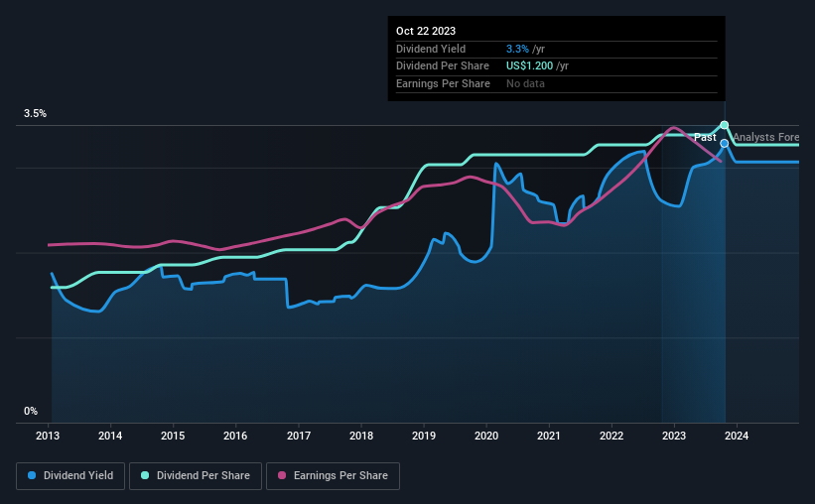Click the 2018 x-axis year label
Image resolution: width=815 pixels, height=504 pixels.
(361, 436)
